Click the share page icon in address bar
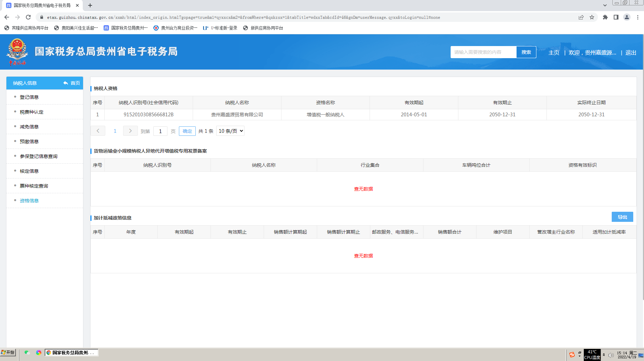The width and height of the screenshot is (644, 361). (x=581, y=17)
